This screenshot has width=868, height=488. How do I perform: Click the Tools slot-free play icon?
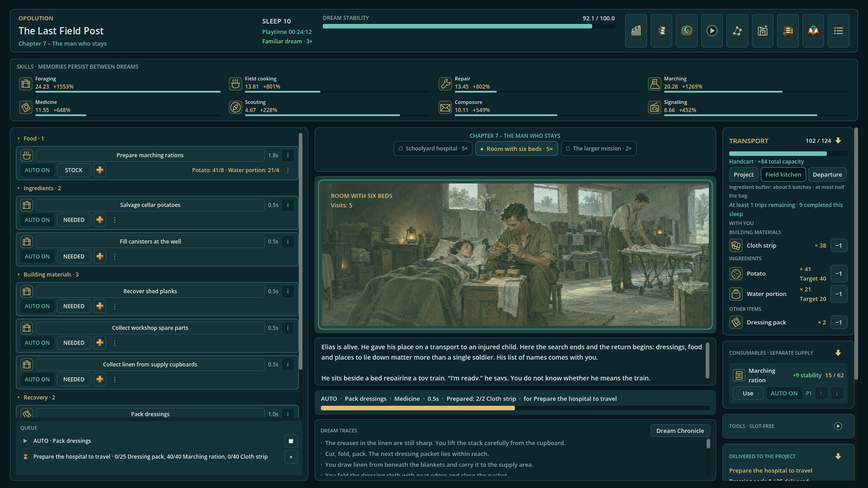[x=838, y=426]
